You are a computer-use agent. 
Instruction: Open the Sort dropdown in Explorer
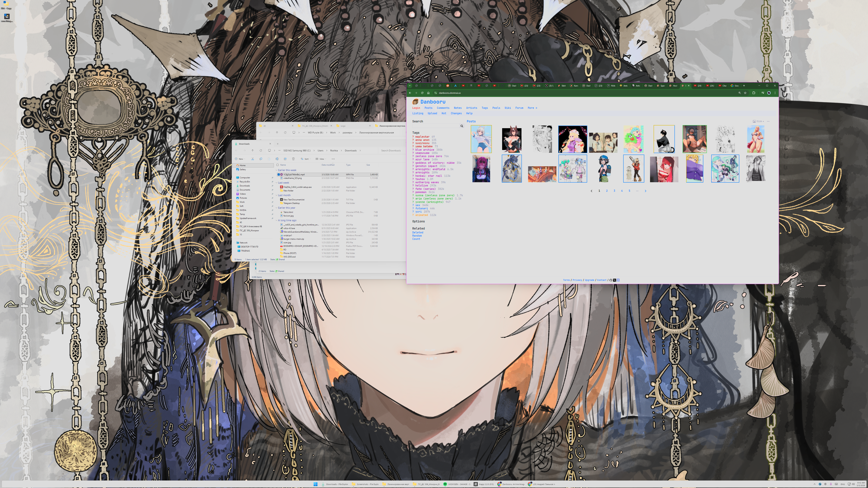point(305,159)
